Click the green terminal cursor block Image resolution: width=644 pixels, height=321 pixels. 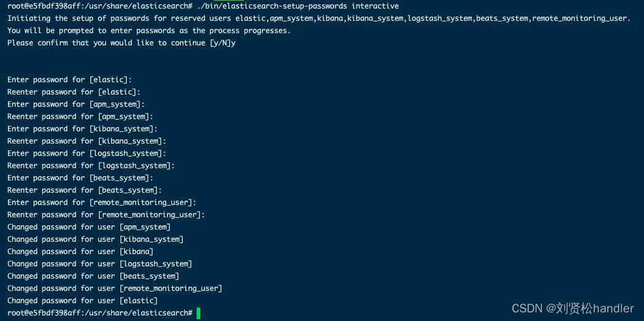[x=198, y=313]
